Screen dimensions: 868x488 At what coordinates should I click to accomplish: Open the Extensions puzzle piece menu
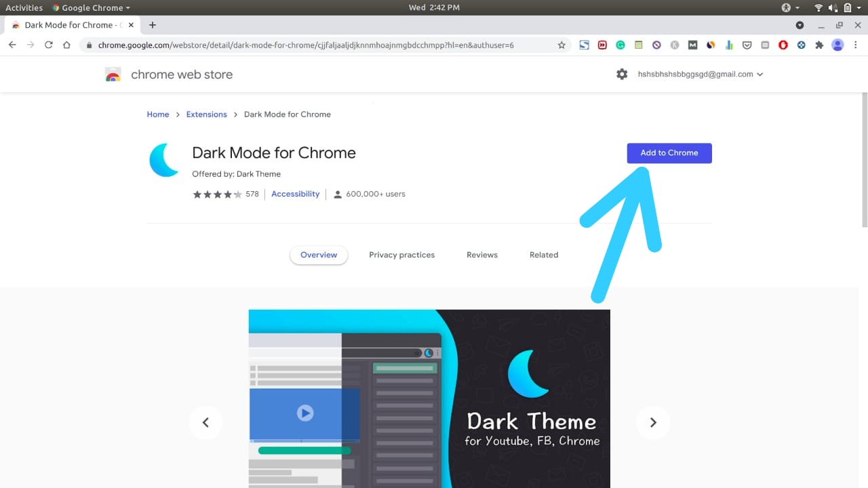pyautogui.click(x=819, y=45)
